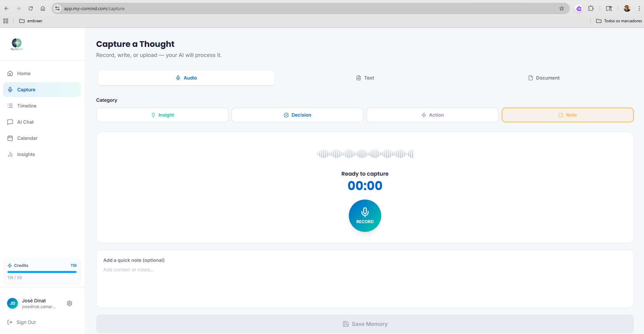644x334 pixels.
Task: Bookmark this page with the star icon
Action: click(562, 8)
